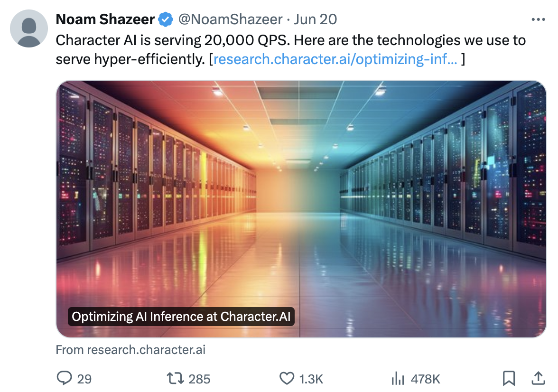The height and width of the screenshot is (392, 558).
Task: Open the research.character.ai/optimizing-inf link
Action: [x=335, y=59]
